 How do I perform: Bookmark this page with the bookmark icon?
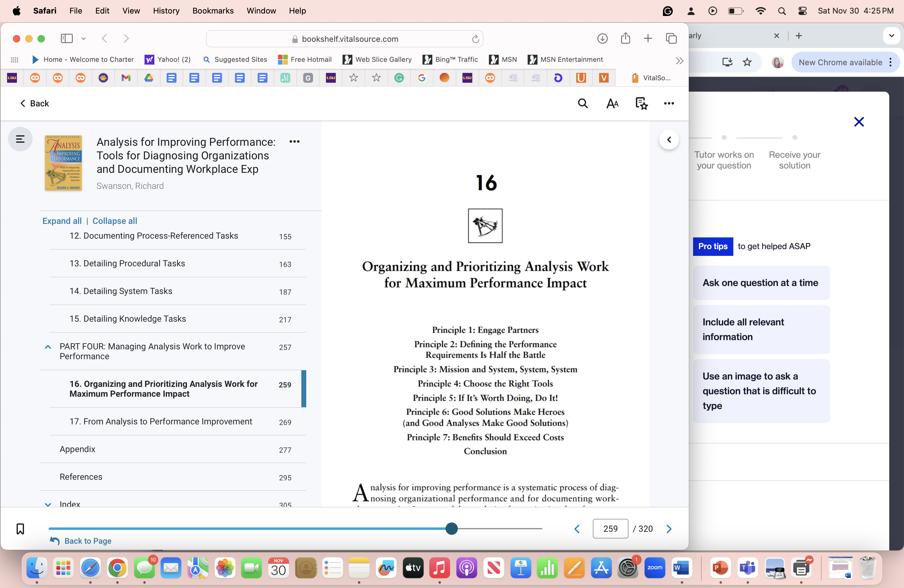coord(20,529)
